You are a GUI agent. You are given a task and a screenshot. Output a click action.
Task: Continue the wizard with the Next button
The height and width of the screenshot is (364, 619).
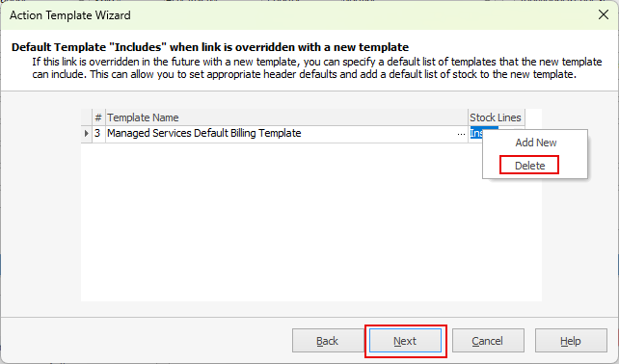click(405, 341)
